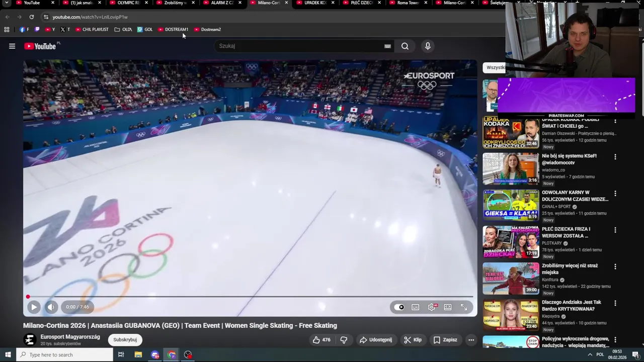Click the Windows taskbar search box

tap(64, 355)
